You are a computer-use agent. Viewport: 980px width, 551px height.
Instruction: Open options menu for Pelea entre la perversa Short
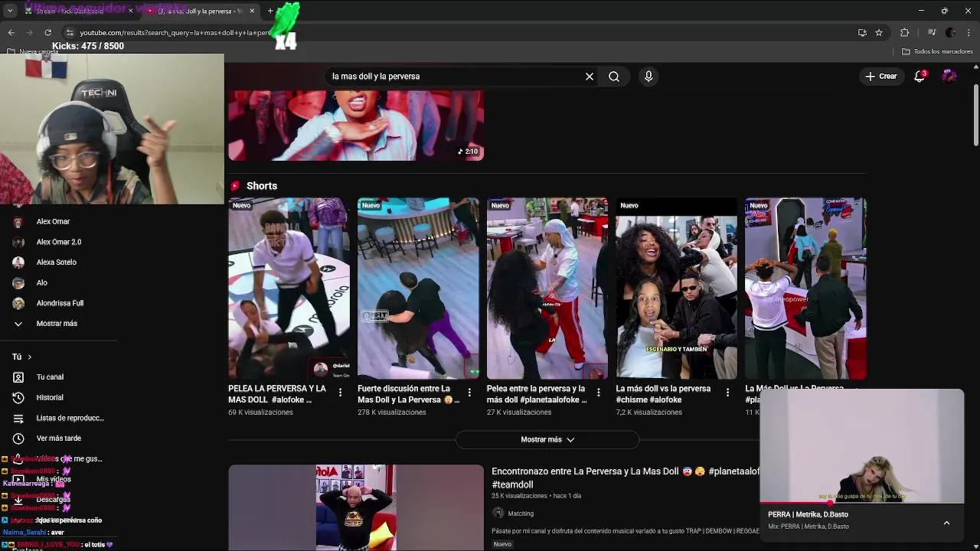[x=599, y=393]
